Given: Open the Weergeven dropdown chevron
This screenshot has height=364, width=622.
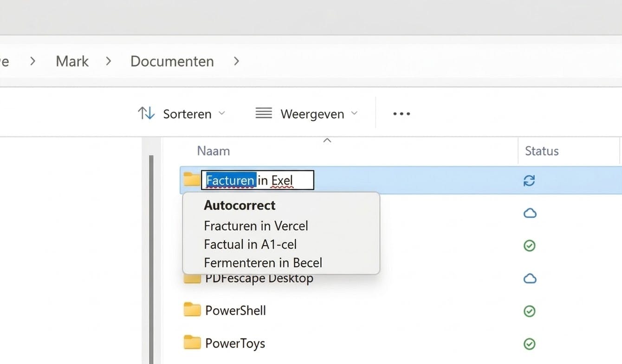Looking at the screenshot, I should 355,113.
